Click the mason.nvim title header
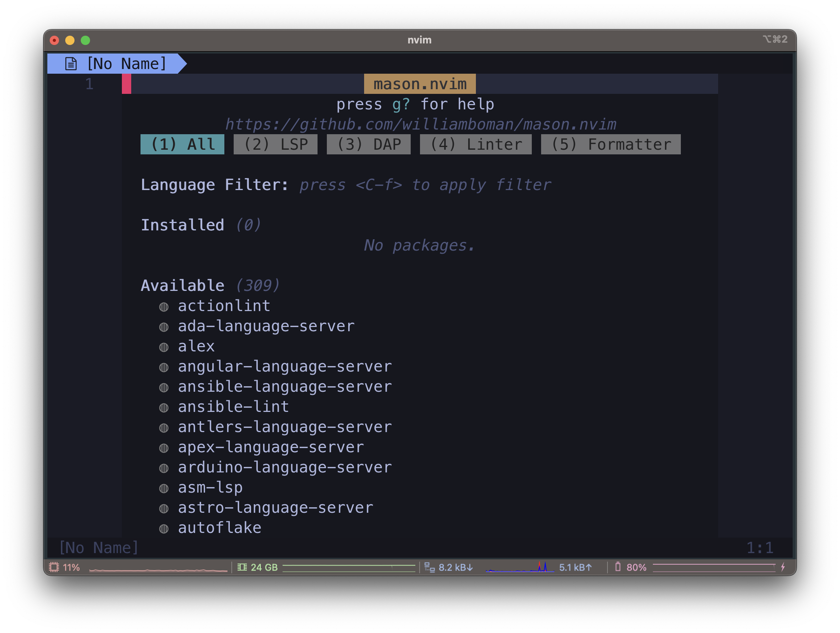The width and height of the screenshot is (840, 633). [x=420, y=84]
